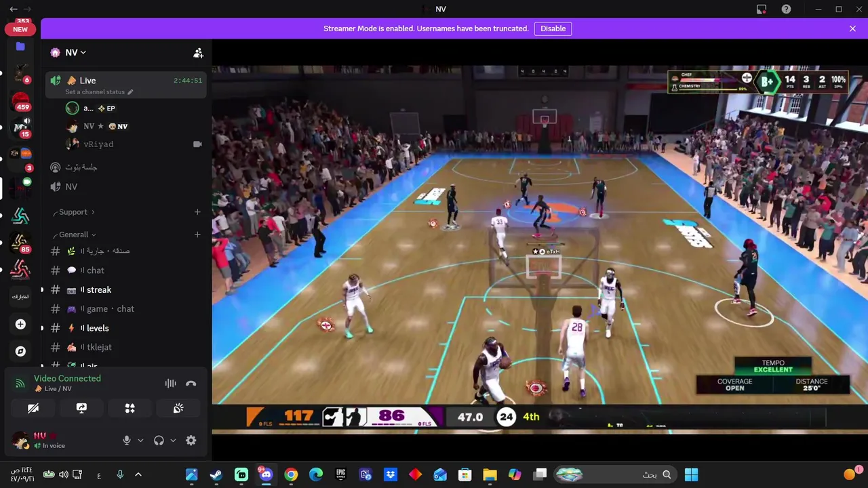Open own user profile avatar
Screen dimensions: 868x488
coord(20,441)
